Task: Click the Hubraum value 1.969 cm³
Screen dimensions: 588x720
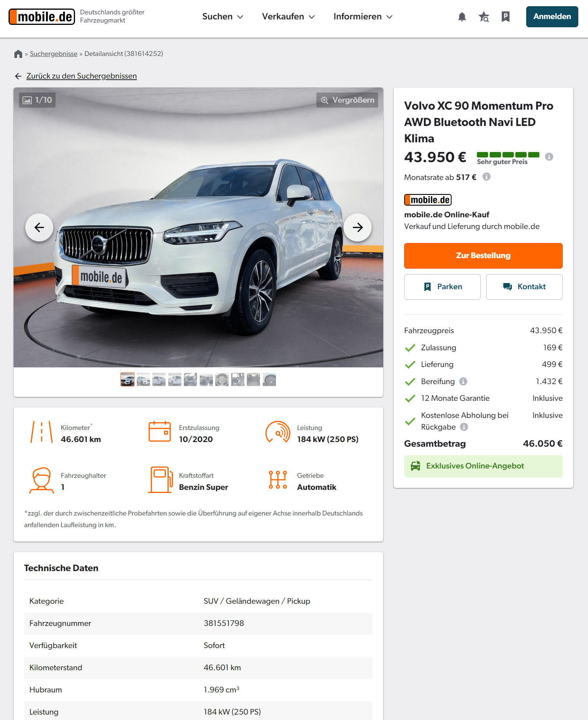Action: 222,690
